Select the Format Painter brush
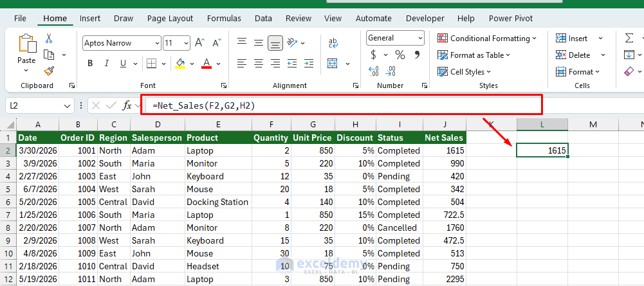Image resolution: width=644 pixels, height=286 pixels. pyautogui.click(x=50, y=71)
